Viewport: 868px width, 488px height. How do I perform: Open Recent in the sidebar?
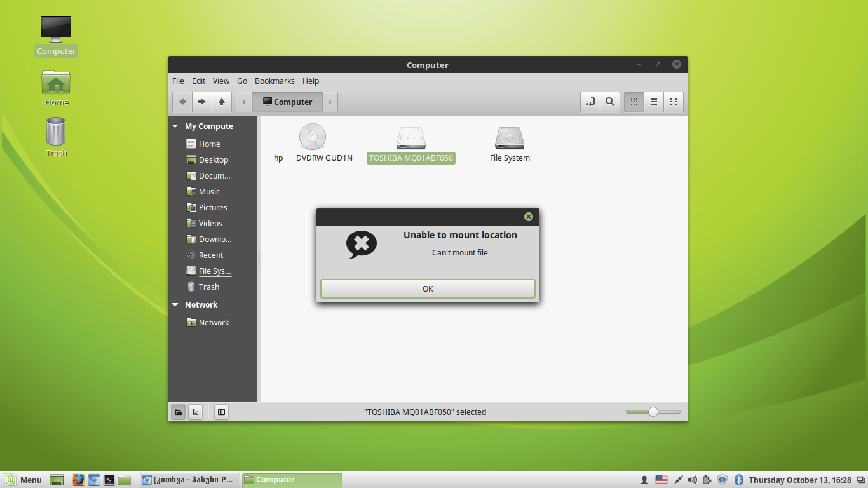[x=205, y=255]
